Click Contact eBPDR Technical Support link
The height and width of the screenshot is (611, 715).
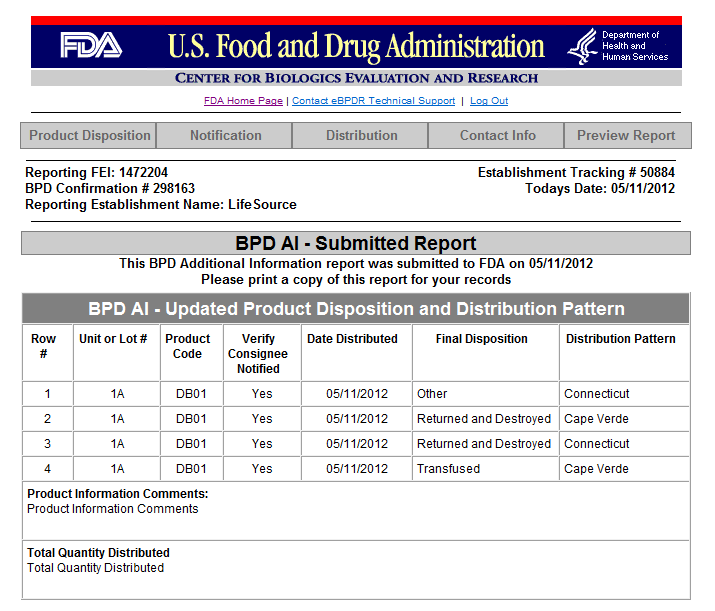pyautogui.click(x=373, y=101)
